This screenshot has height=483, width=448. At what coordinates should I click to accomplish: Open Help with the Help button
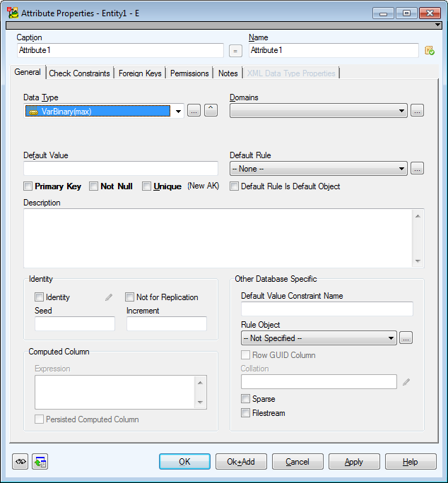click(411, 461)
